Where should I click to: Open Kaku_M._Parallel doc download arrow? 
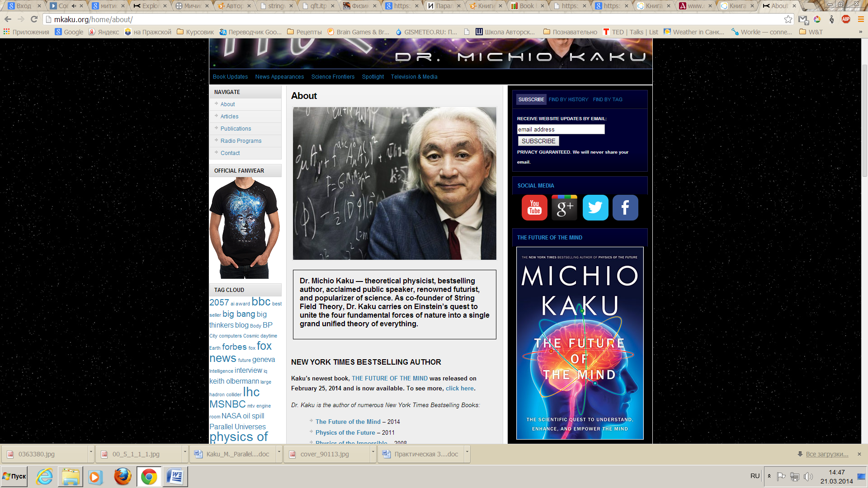[x=278, y=454]
